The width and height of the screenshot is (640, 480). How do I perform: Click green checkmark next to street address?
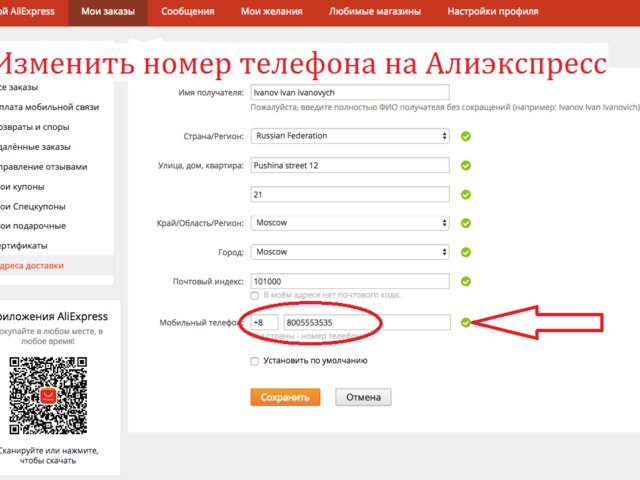coord(466,165)
